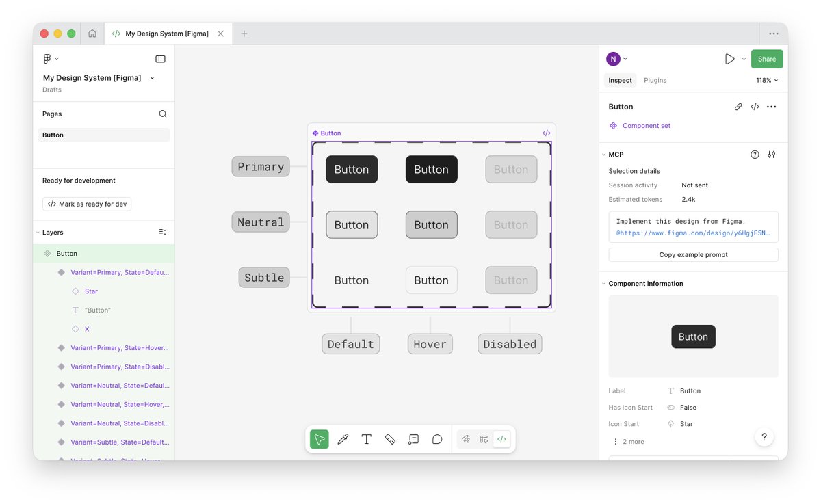Select the Button component set layer
This screenshot has width=821, height=504.
coord(104,254)
